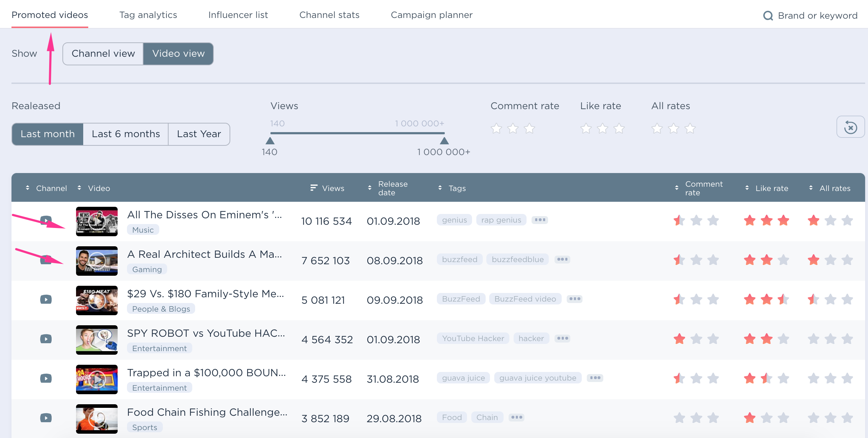This screenshot has width=868, height=438.
Task: Open channel icon for SPY ROBOT video
Action: tap(46, 339)
